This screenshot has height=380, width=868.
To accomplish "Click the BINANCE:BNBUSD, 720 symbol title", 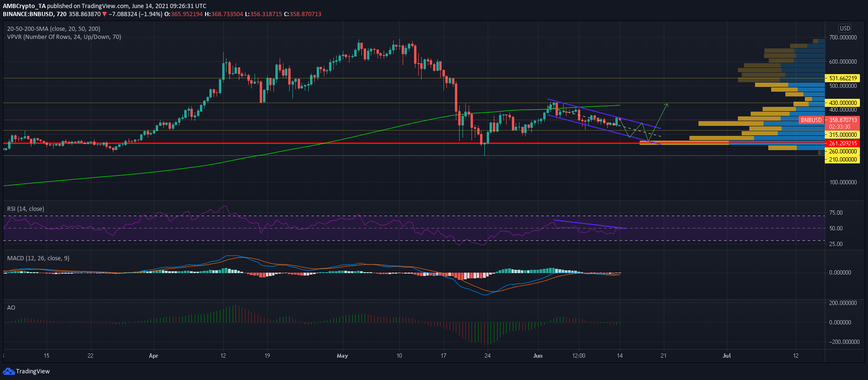I will coord(35,14).
